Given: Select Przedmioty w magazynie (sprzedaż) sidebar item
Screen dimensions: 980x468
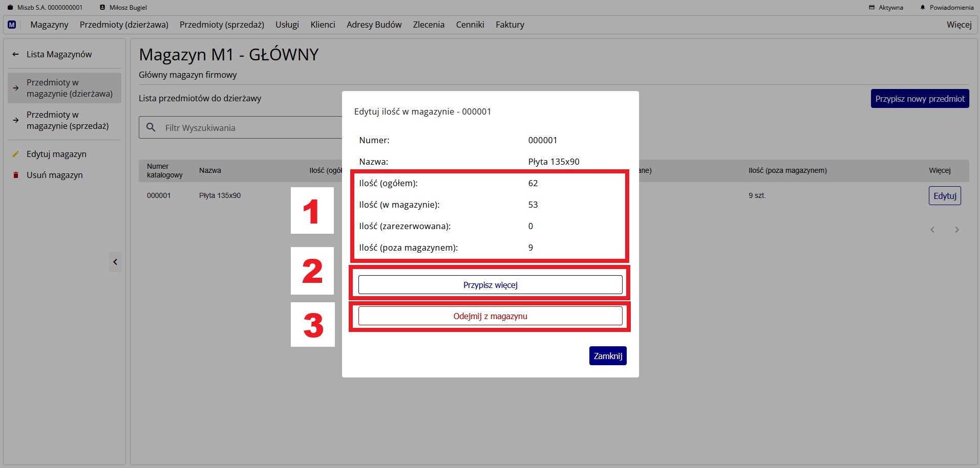Looking at the screenshot, I should [x=67, y=120].
